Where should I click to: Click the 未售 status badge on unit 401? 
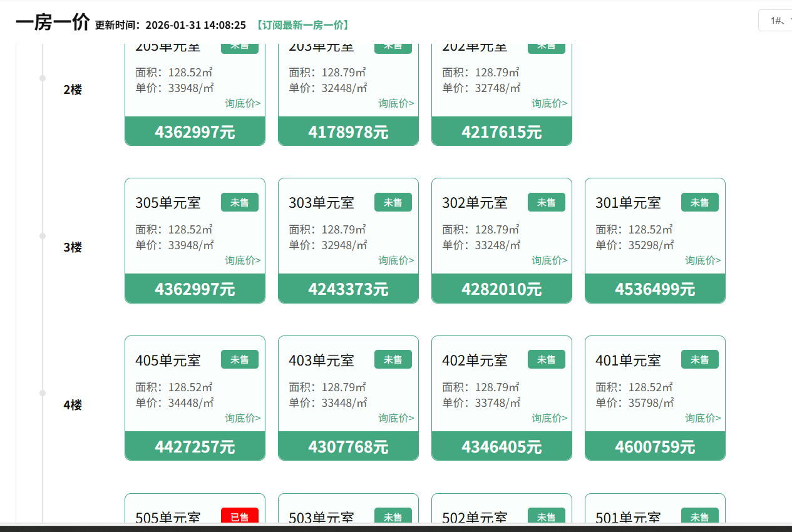(699, 360)
